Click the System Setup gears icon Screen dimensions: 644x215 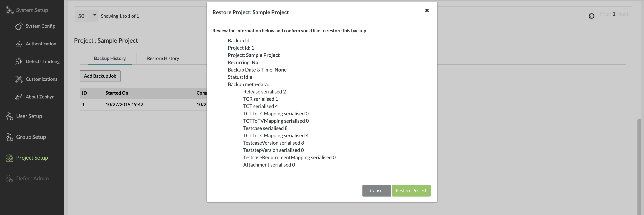[9, 10]
